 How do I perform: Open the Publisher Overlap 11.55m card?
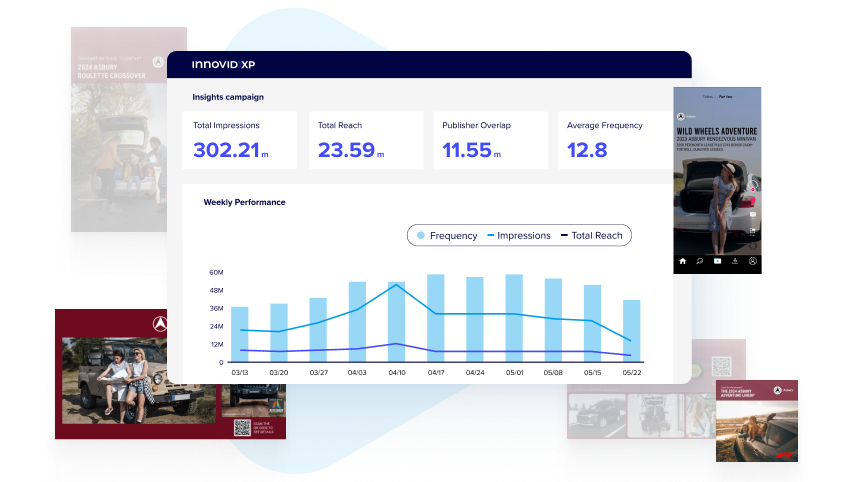pos(490,141)
